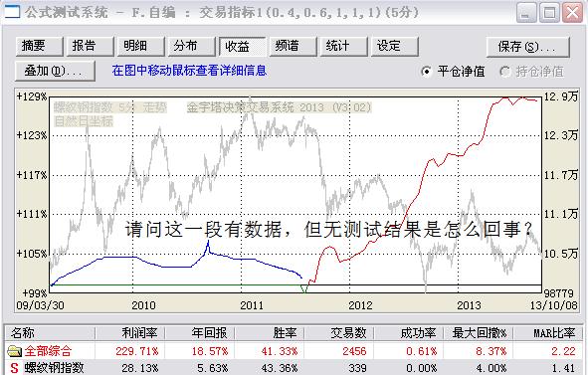Click the 2456 trade count cell
588x375 pixels.
pos(354,351)
